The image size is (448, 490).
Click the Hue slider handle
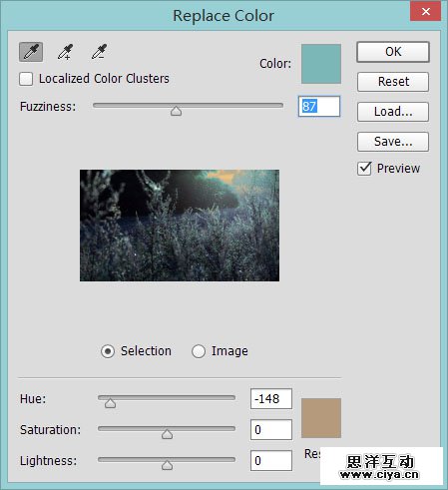[110, 403]
